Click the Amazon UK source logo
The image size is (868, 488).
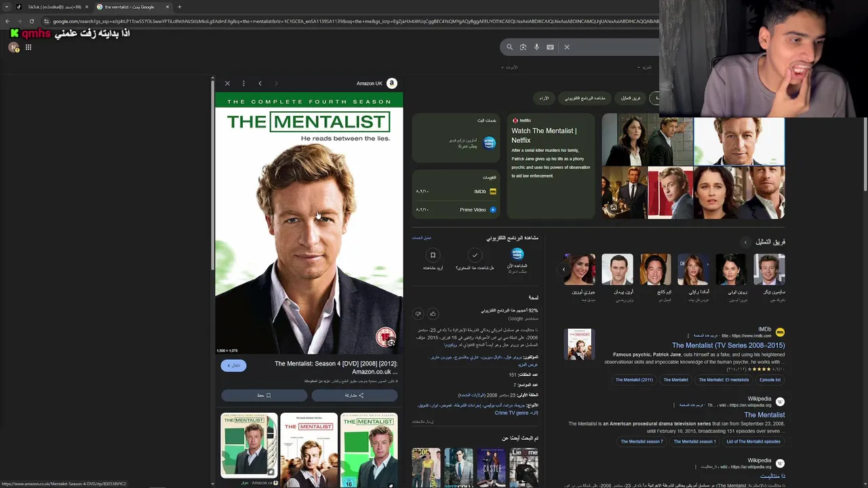point(391,83)
